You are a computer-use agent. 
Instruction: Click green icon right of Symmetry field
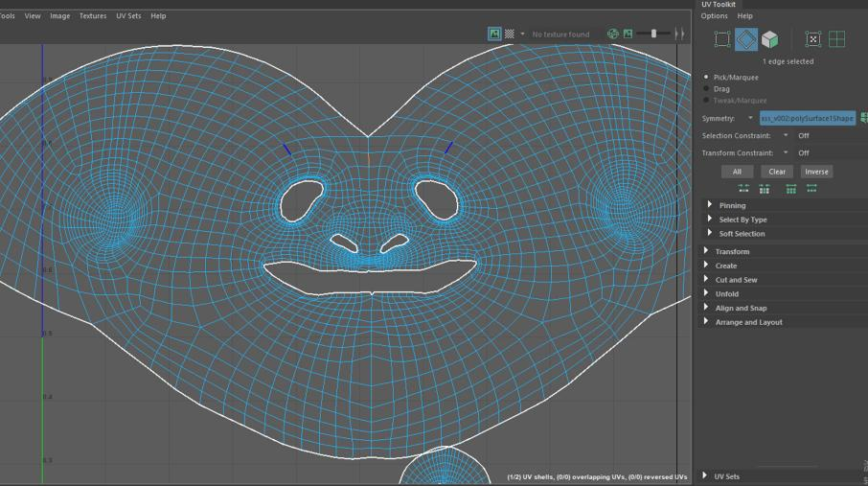coord(863,118)
